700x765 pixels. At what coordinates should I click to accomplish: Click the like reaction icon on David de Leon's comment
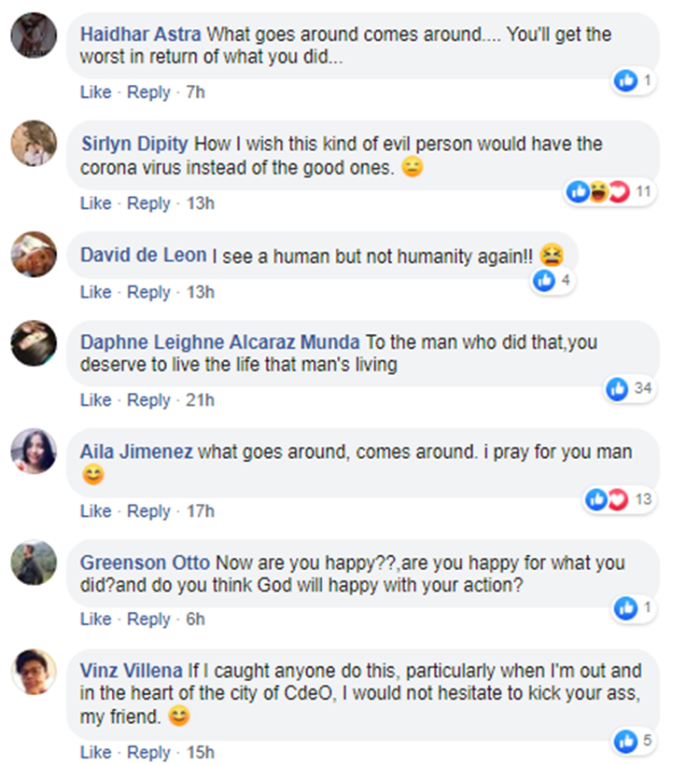coord(544,280)
